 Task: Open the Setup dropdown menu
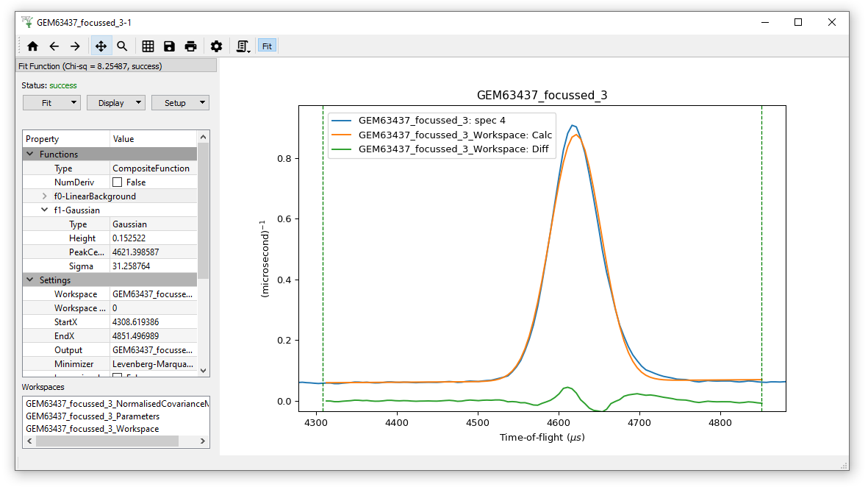[180, 103]
